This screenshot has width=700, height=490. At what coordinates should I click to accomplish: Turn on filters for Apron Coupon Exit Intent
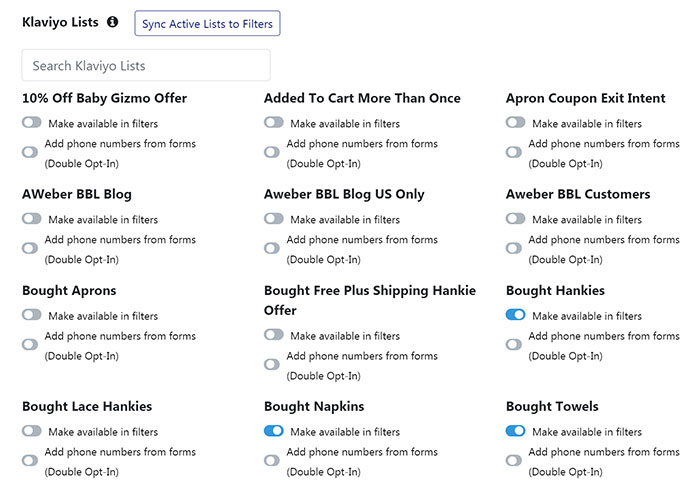(x=516, y=122)
